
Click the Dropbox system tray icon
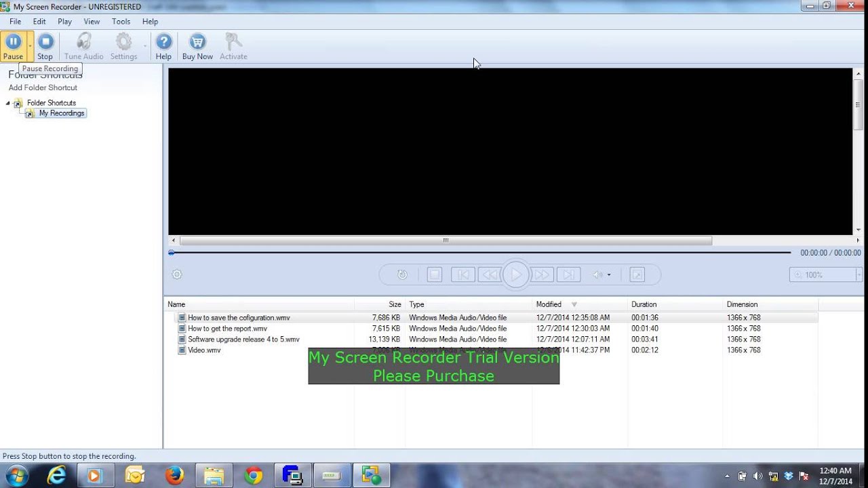(x=789, y=476)
